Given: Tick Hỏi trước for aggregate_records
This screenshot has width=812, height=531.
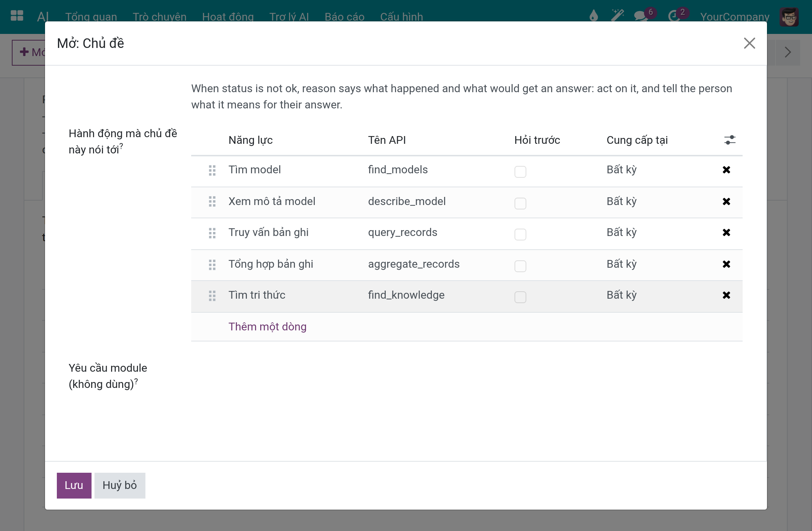Looking at the screenshot, I should click(520, 266).
